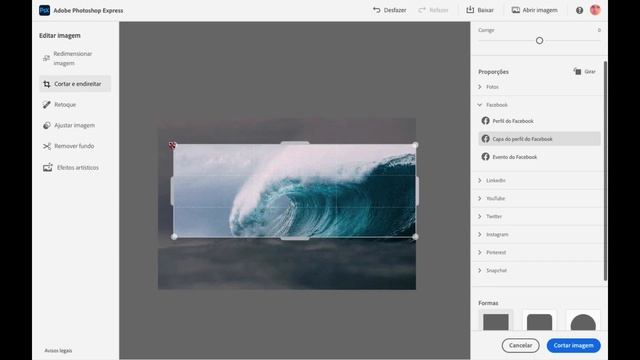Screen dimensions: 640x360
Task: Select Capa do perfil do Facebook preset
Action: pyautogui.click(x=539, y=139)
